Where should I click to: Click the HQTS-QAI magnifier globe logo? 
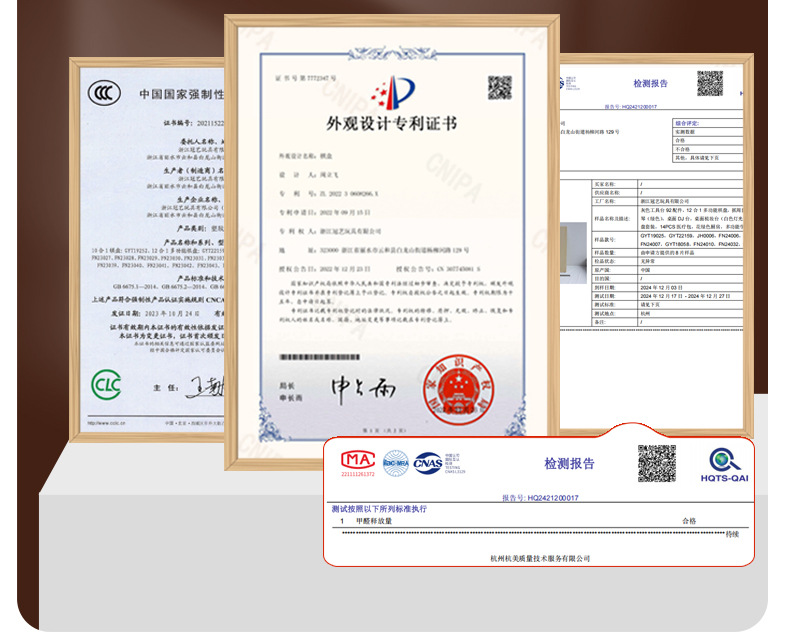point(725,460)
